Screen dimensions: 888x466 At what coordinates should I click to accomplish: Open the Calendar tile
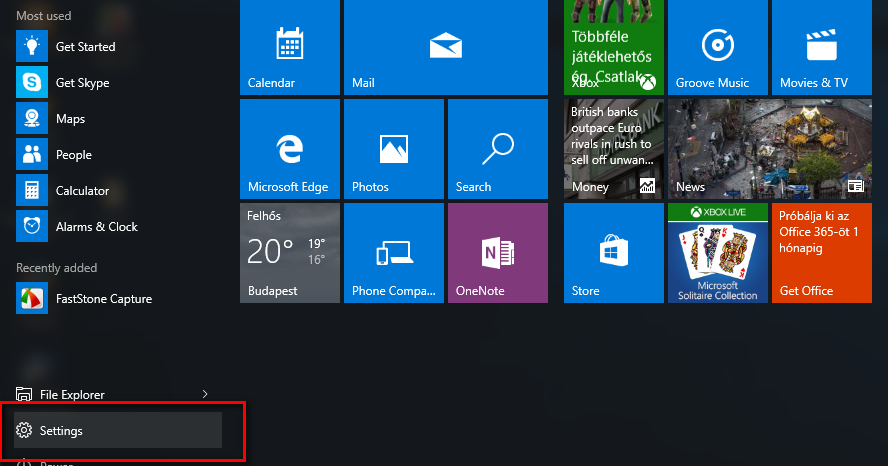click(290, 47)
